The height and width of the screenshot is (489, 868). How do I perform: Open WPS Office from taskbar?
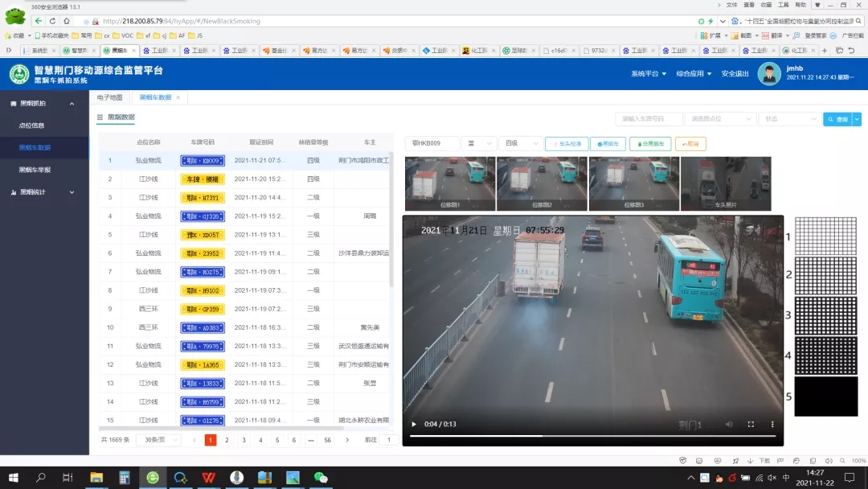click(208, 477)
